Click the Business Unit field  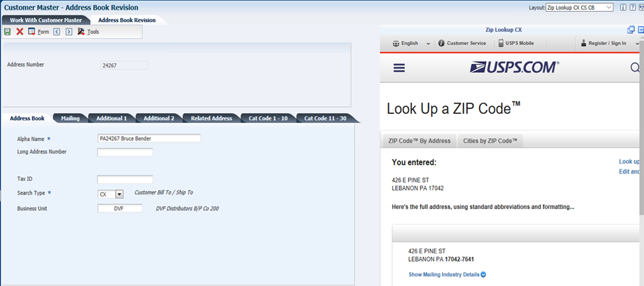(120, 208)
